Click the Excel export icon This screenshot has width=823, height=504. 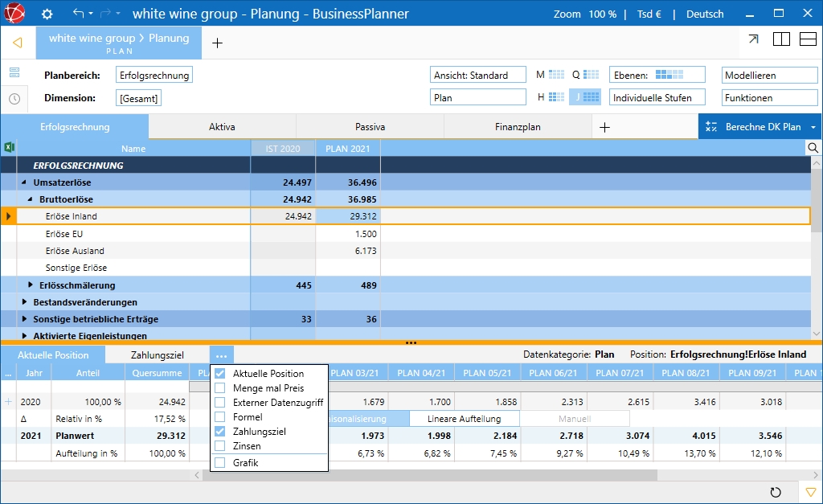click(x=10, y=148)
